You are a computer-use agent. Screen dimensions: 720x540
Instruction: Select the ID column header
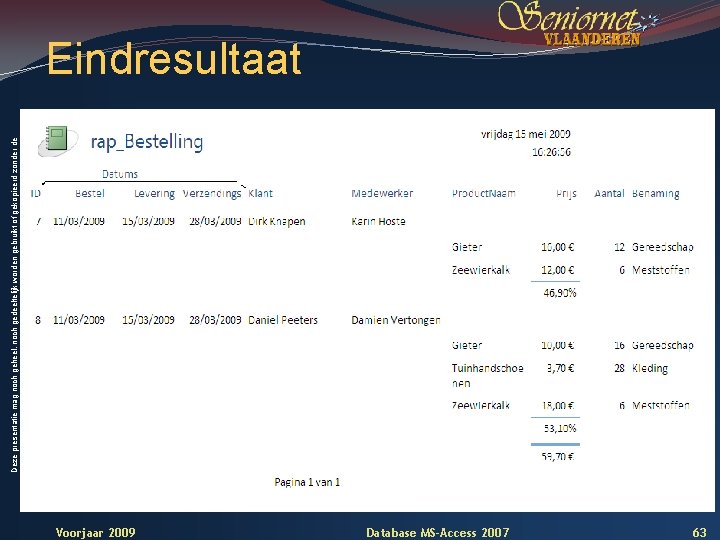click(x=35, y=193)
